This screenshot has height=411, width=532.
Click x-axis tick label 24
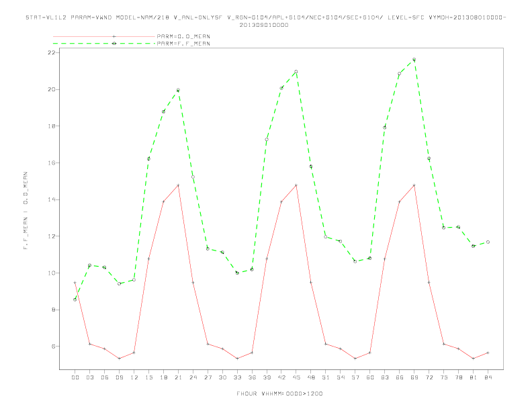[x=193, y=377]
